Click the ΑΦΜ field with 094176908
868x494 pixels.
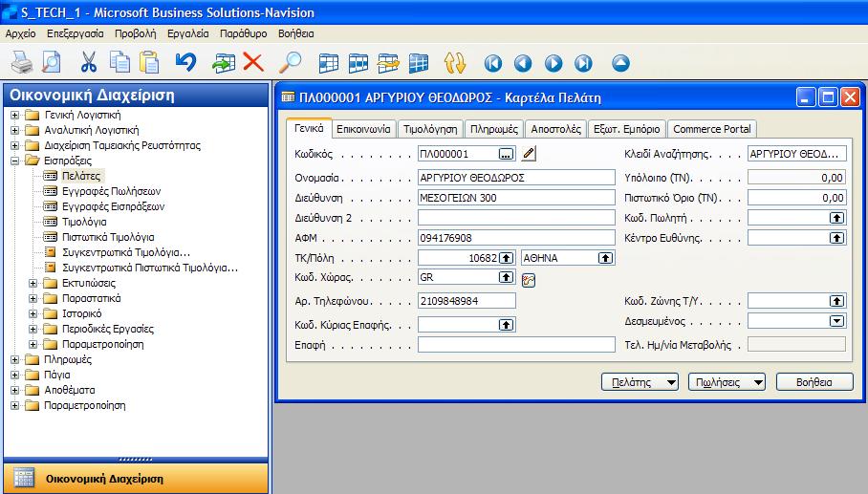click(516, 238)
